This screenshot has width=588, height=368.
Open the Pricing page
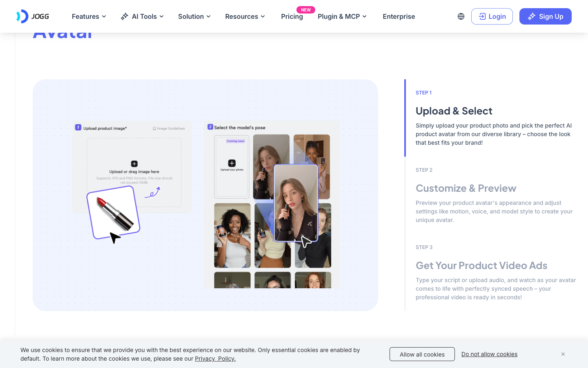pos(292,16)
